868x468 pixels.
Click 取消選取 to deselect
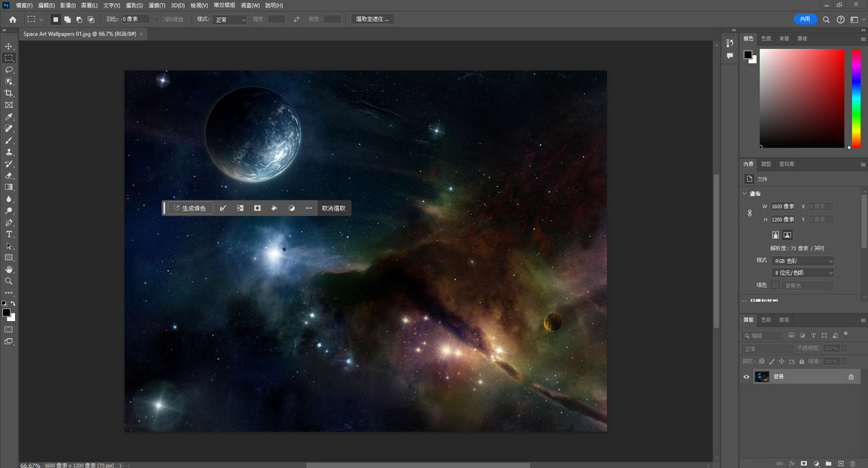tap(333, 207)
